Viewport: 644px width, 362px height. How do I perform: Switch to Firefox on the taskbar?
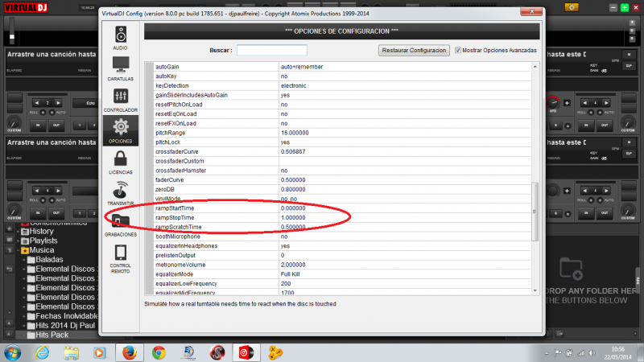click(x=130, y=352)
